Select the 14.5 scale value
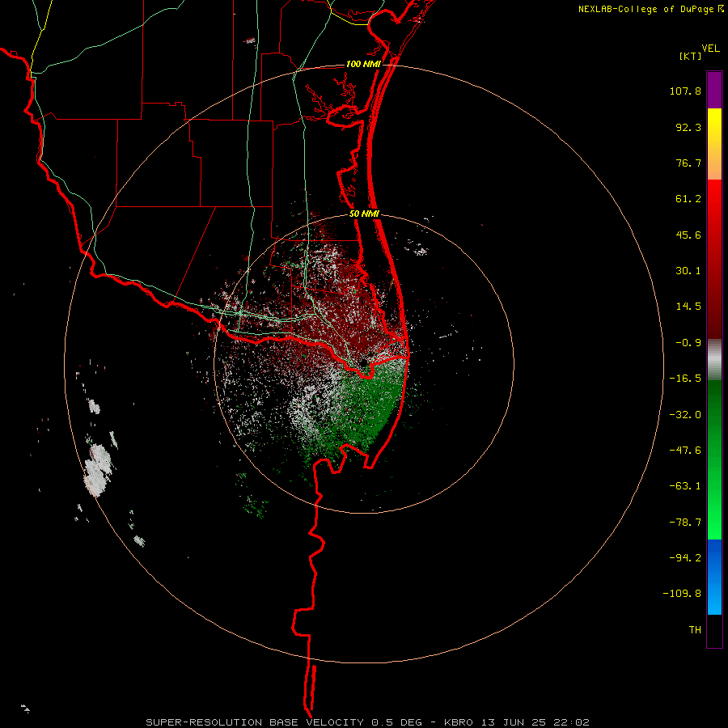 tap(688, 307)
